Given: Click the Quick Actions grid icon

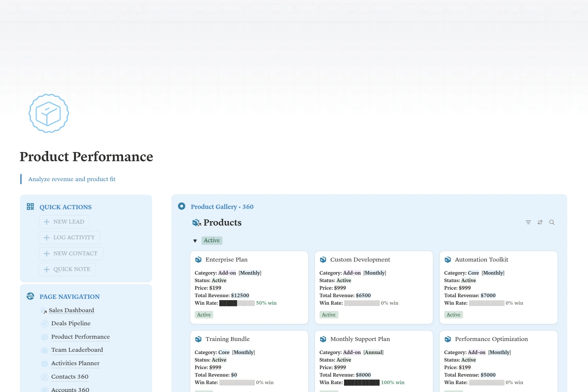Looking at the screenshot, I should click(x=30, y=207).
